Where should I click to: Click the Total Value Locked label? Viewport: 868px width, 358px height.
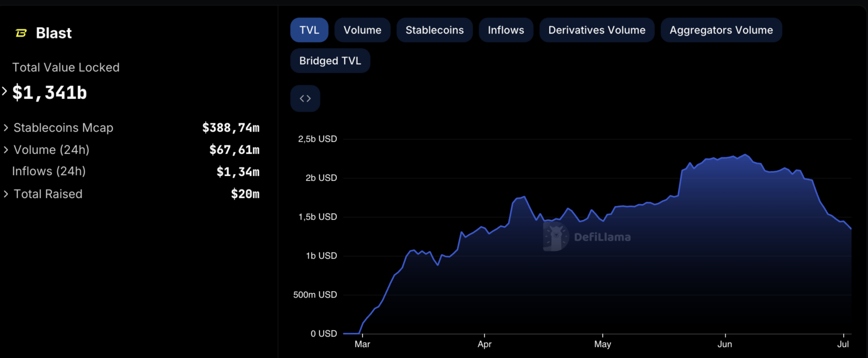pos(66,67)
